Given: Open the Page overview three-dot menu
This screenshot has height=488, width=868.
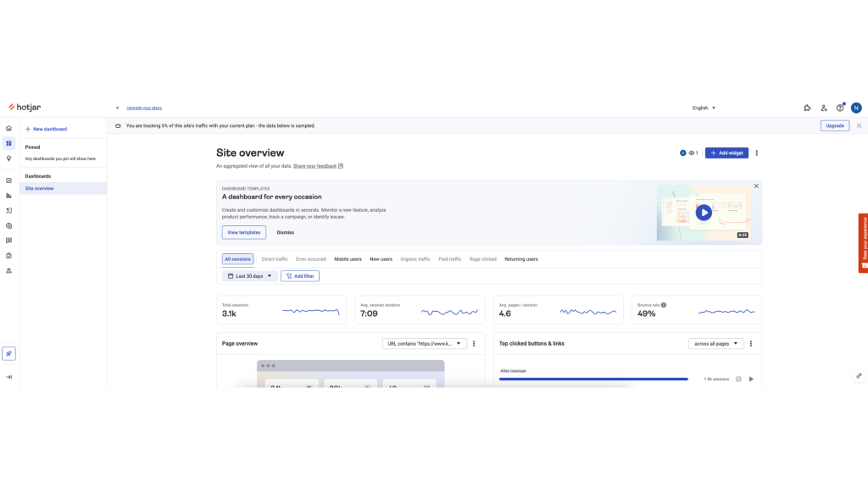Looking at the screenshot, I should (474, 344).
